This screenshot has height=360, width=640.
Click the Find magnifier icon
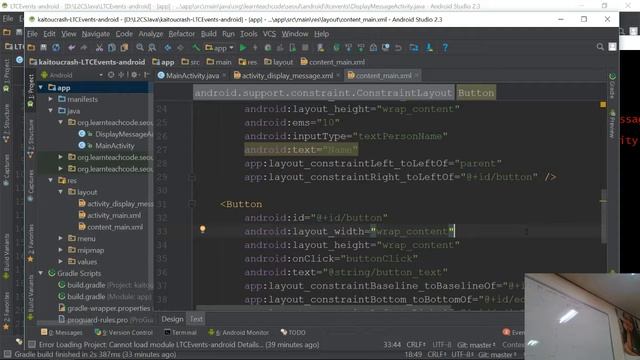140,48
